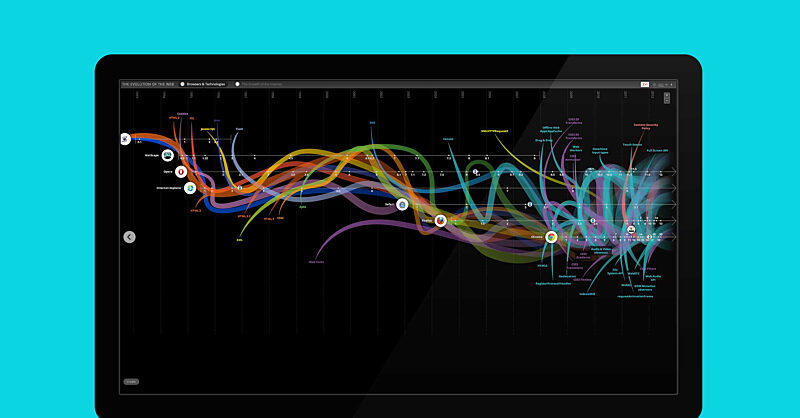
Task: Click the Internet Explorer large logo icon
Action: [x=190, y=188]
